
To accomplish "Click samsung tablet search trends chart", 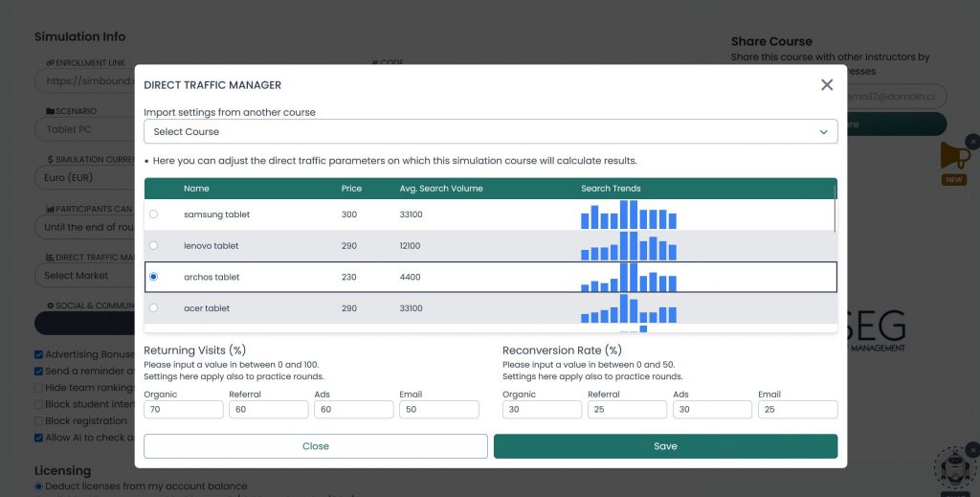I will [629, 215].
